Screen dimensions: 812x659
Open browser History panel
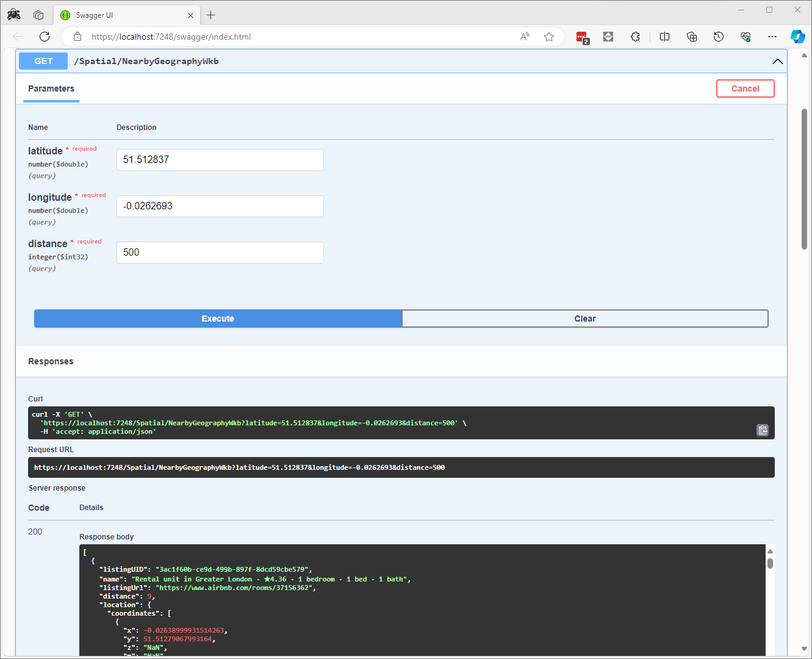pos(719,37)
